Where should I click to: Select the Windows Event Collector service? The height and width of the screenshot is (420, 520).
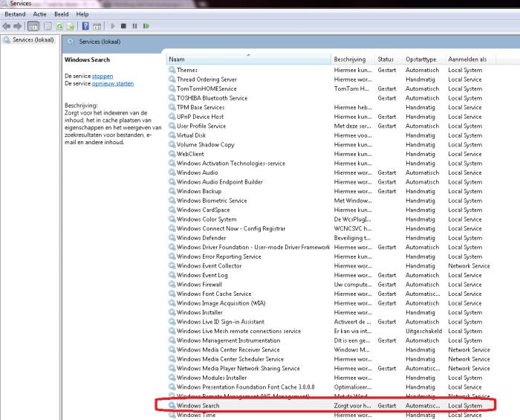pyautogui.click(x=330, y=265)
